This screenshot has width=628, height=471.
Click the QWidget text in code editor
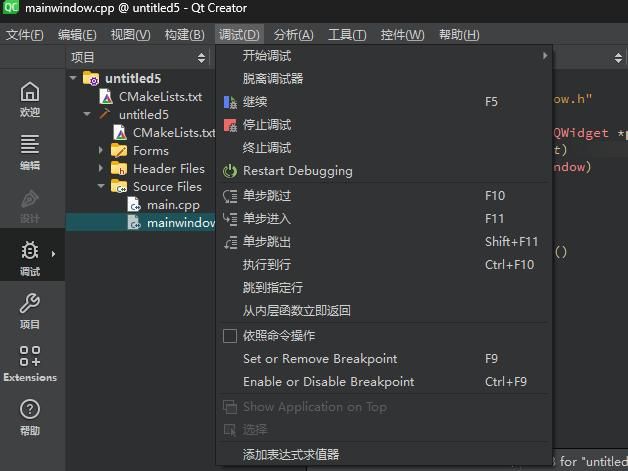pyautogui.click(x=581, y=133)
